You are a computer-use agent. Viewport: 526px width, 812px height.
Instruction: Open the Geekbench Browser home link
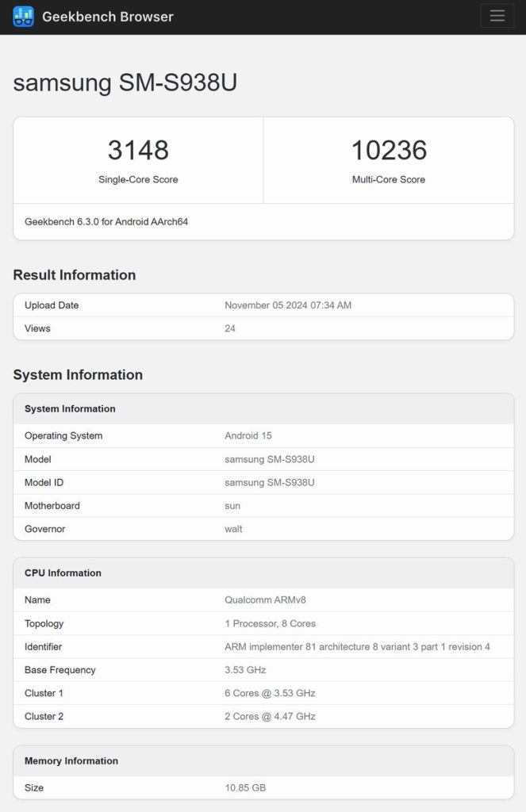pyautogui.click(x=107, y=17)
